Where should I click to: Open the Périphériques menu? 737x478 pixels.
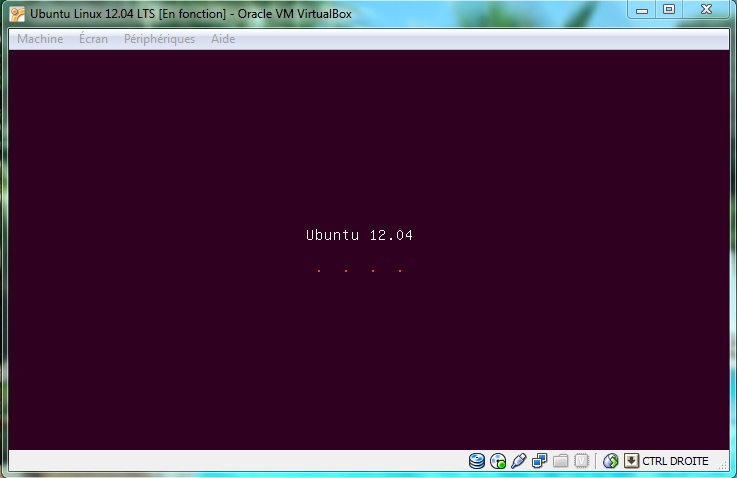159,39
